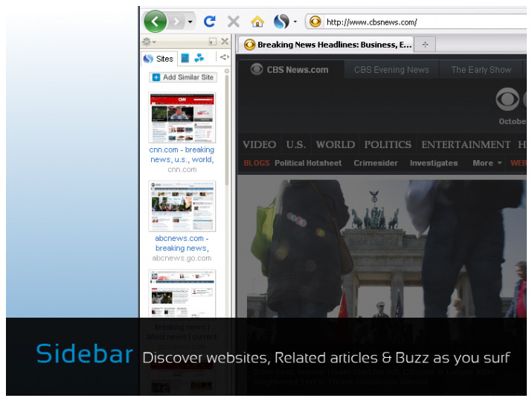Click the forward navigation arrow

tap(176, 22)
